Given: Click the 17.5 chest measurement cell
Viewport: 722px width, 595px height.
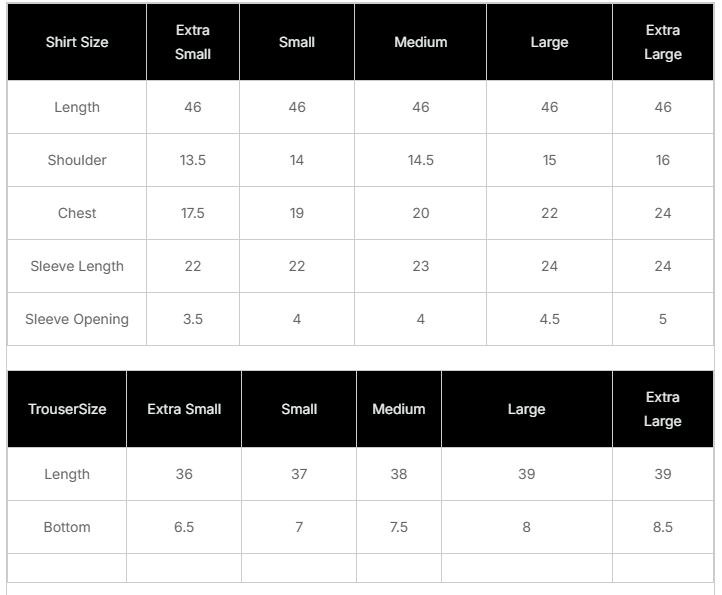Looking at the screenshot, I should (x=193, y=213).
